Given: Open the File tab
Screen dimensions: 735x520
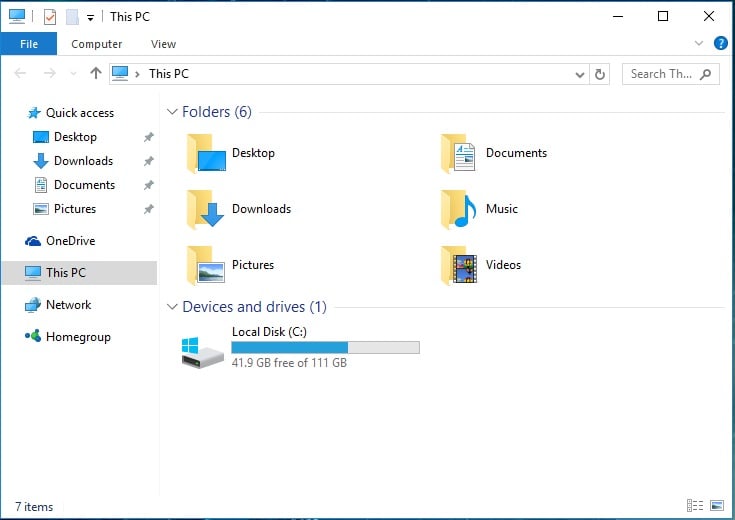Looking at the screenshot, I should [x=29, y=44].
